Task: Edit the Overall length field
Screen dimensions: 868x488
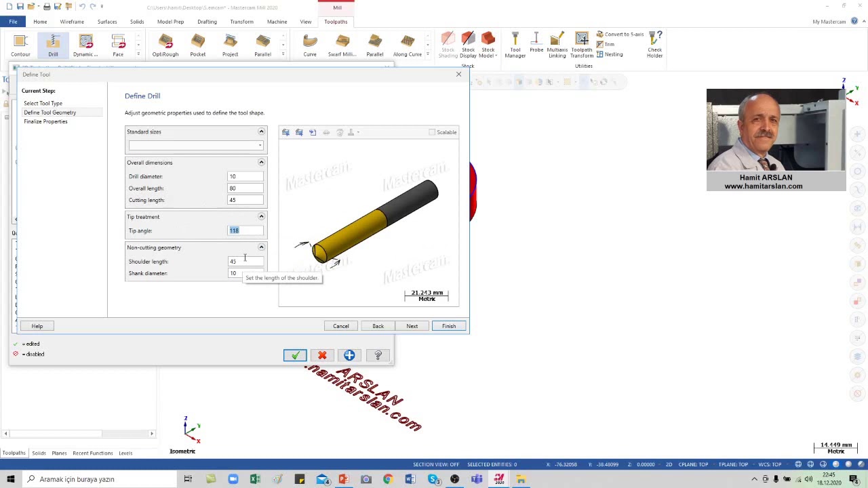Action: pos(245,188)
